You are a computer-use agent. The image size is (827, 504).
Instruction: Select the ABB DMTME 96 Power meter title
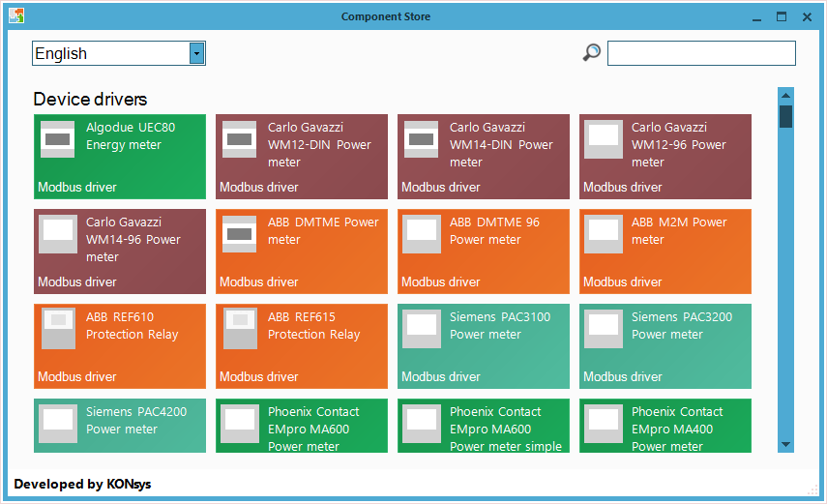point(494,231)
